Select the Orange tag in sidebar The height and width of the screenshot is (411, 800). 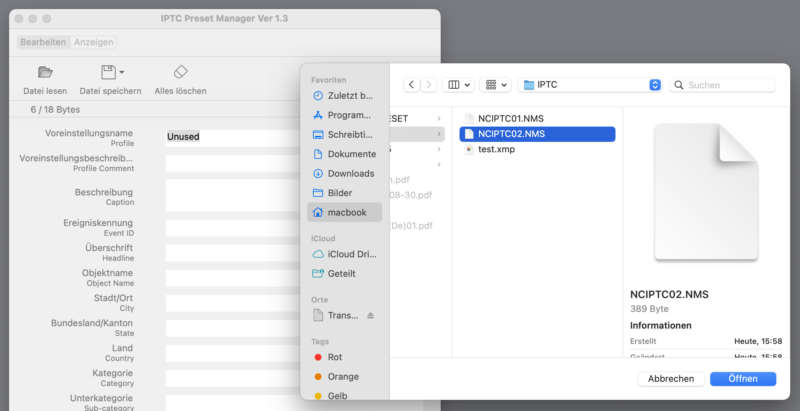342,376
